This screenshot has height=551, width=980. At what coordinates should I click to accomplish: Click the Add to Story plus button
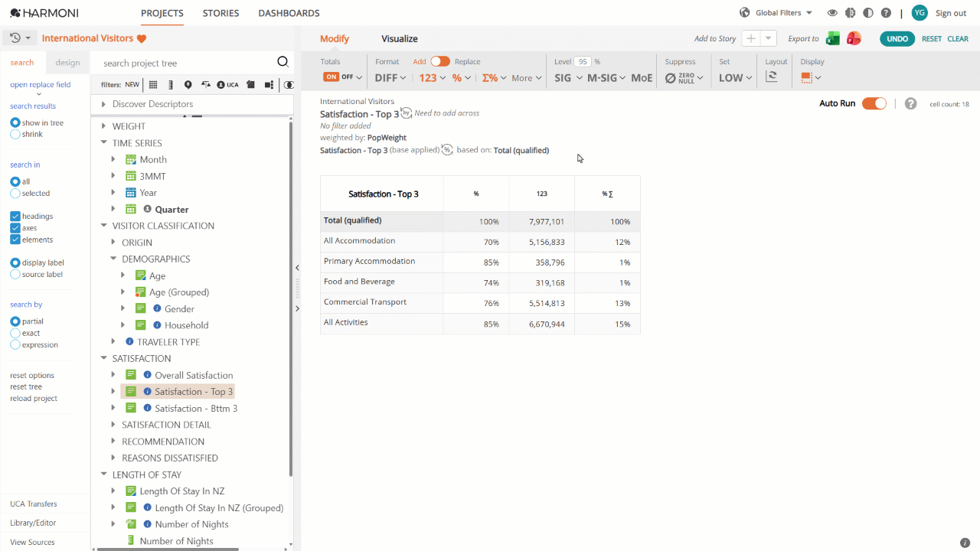[751, 38]
